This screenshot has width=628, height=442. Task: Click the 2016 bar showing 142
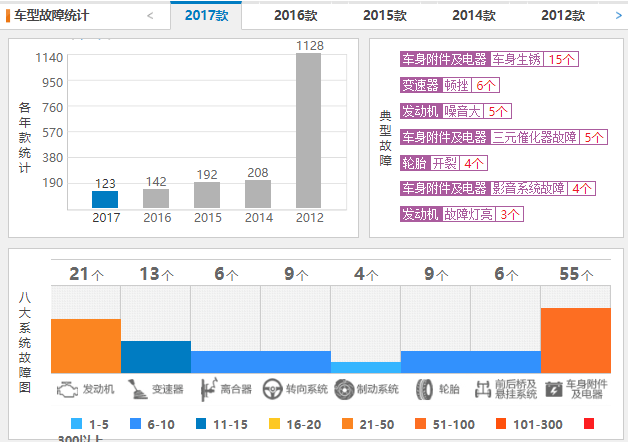[x=156, y=199]
